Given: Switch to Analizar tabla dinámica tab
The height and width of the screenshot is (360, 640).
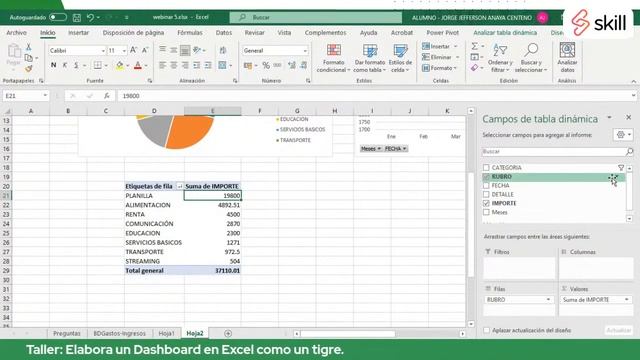Looking at the screenshot, I should click(x=505, y=33).
